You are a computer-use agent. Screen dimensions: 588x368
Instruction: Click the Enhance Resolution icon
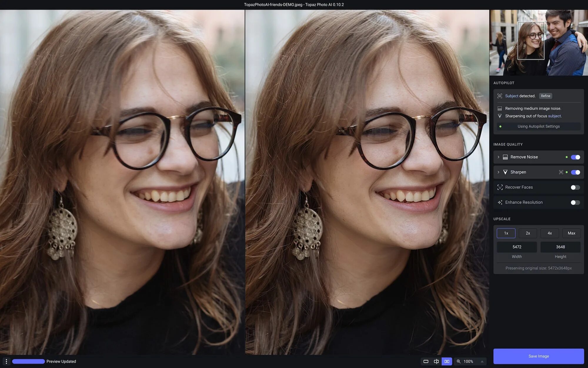(500, 202)
